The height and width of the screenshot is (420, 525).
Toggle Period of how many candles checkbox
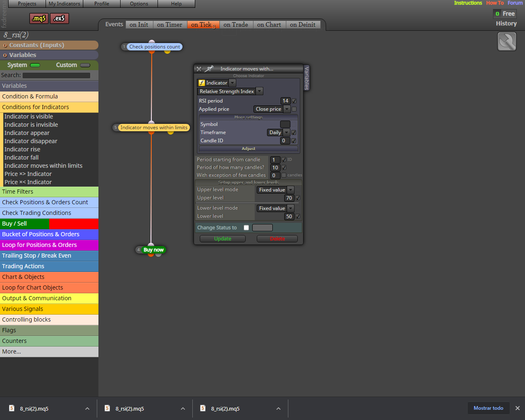point(284,167)
